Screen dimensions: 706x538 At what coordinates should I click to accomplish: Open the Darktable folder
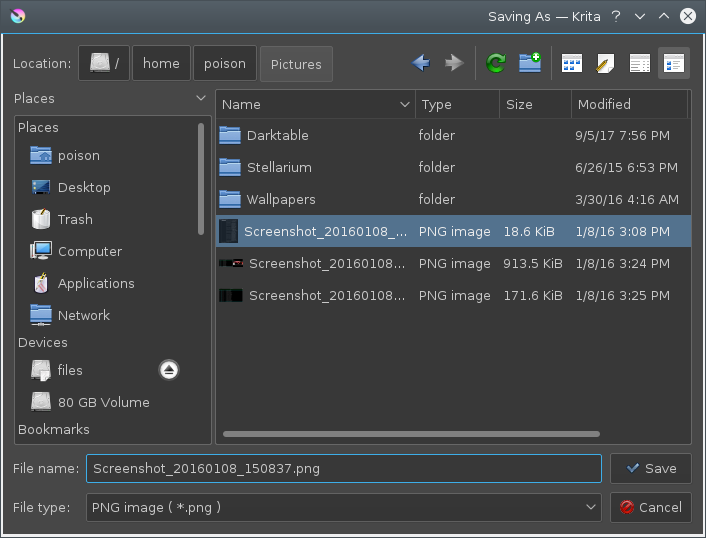coord(453,135)
